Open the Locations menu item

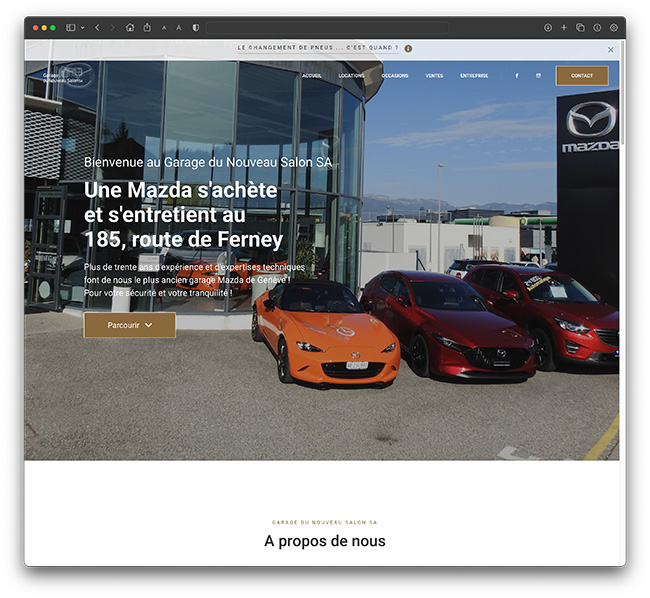pos(352,76)
